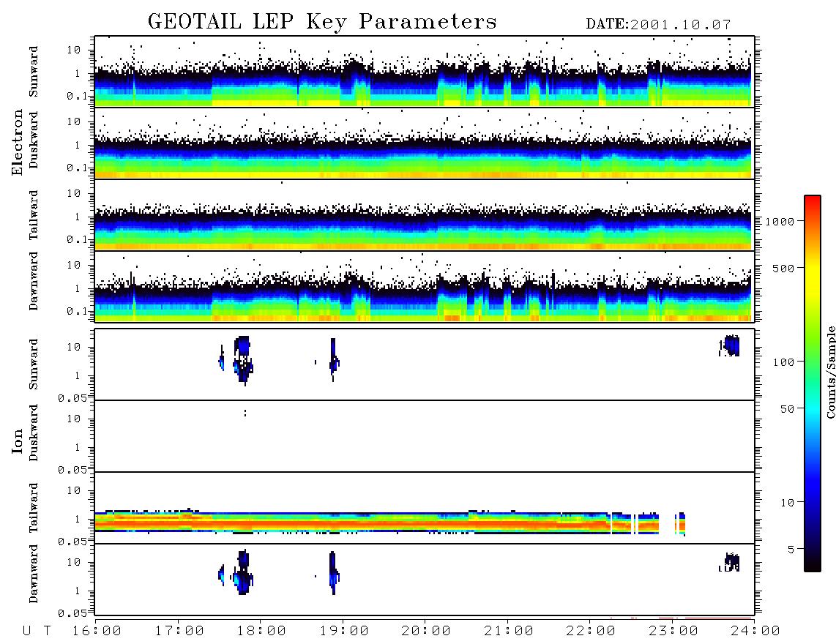The width and height of the screenshot is (836, 644).
Task: Click the Ion Dawnward burst near 23:40
Action: [730, 563]
